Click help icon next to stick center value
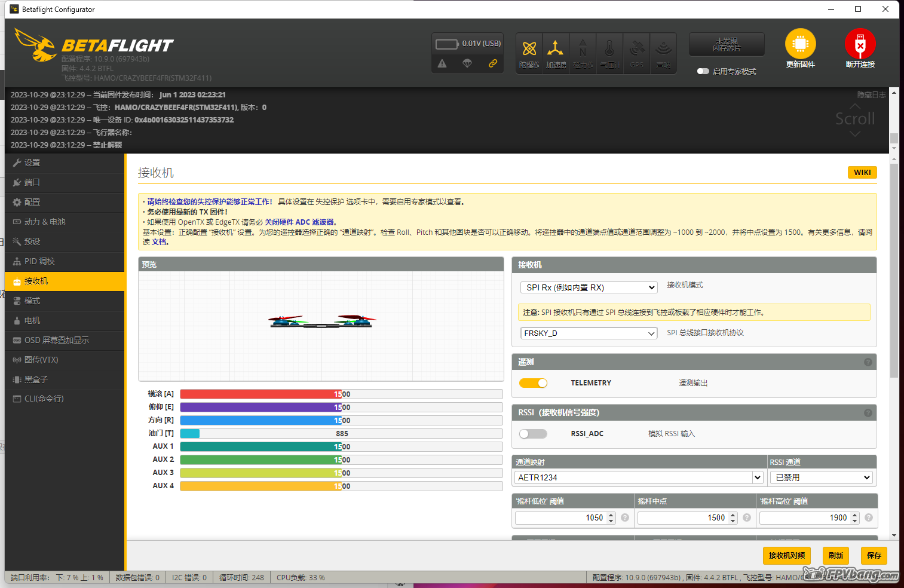Screen dimensions: 904x588 [x=747, y=518]
